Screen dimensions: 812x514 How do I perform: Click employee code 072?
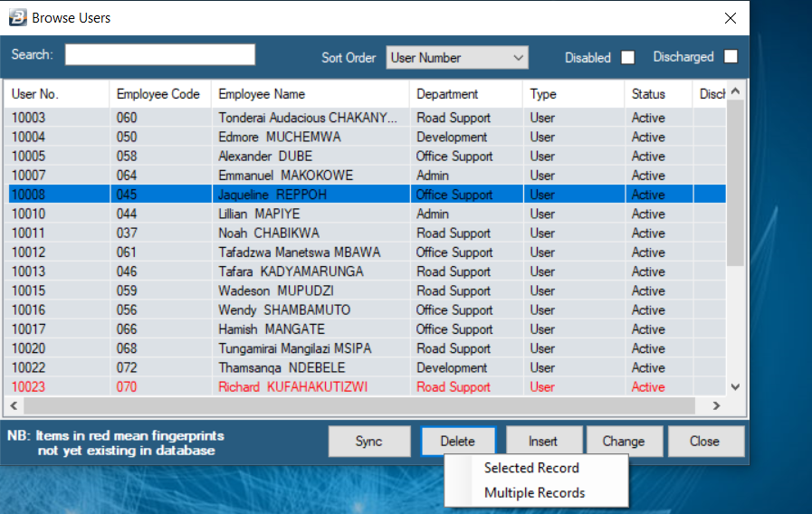click(x=127, y=367)
